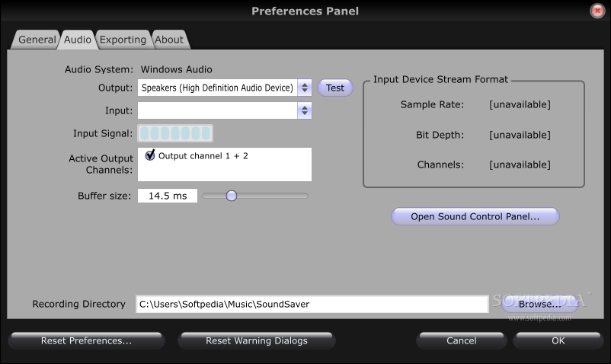Click the 'Output channel 1 + 2' label

pyautogui.click(x=203, y=155)
